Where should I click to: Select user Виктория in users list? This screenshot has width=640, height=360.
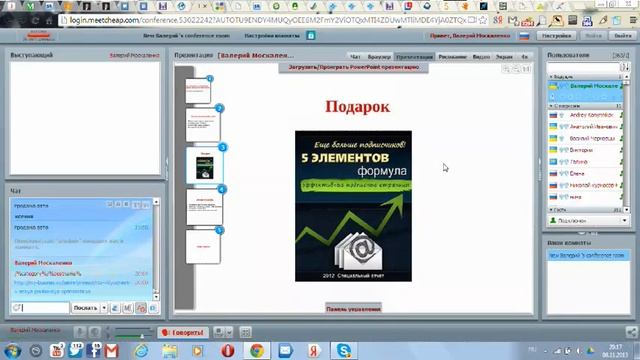pyautogui.click(x=585, y=150)
